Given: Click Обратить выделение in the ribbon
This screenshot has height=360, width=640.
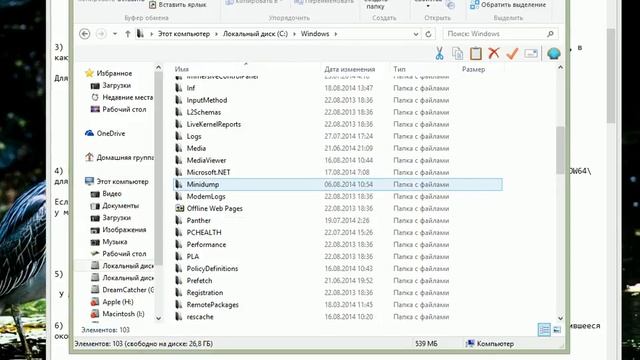Looking at the screenshot, I should [x=513, y=5].
